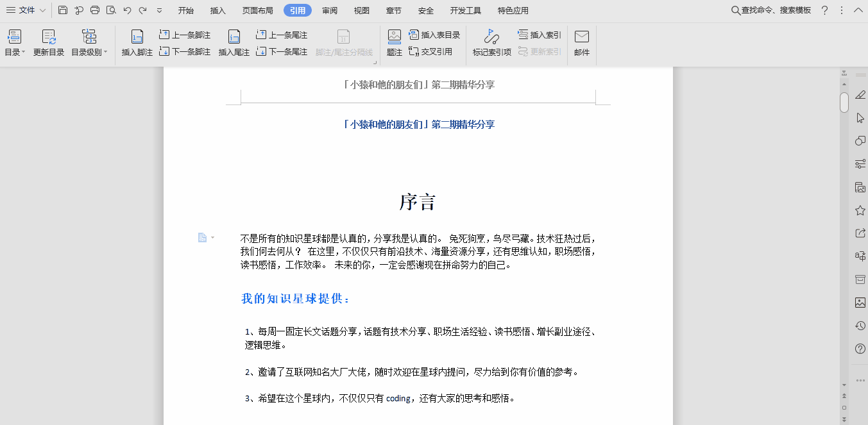Screen dimensions: 868x425
Task: Expand the arrow next to paragraph layout icon
Action: pos(213,238)
